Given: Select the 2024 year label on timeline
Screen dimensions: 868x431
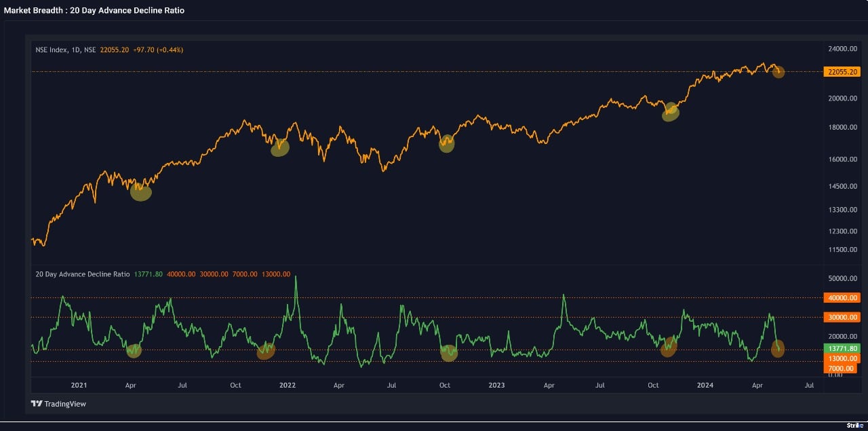Looking at the screenshot, I should pos(705,385).
